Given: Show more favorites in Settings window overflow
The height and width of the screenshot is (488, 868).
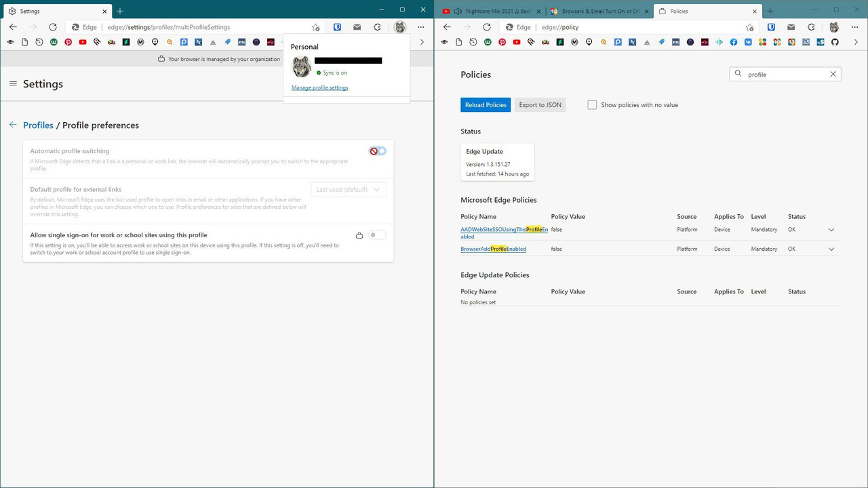Looking at the screenshot, I should point(422,42).
